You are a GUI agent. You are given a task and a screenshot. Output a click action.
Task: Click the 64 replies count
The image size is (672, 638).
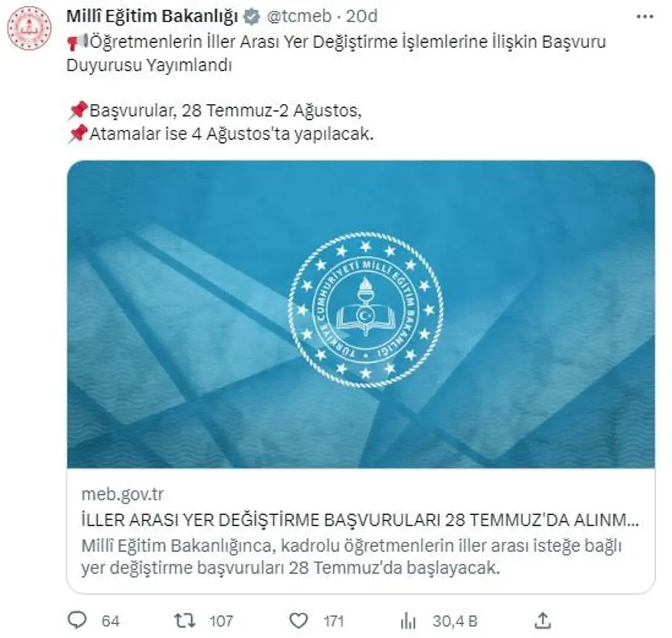click(x=111, y=621)
